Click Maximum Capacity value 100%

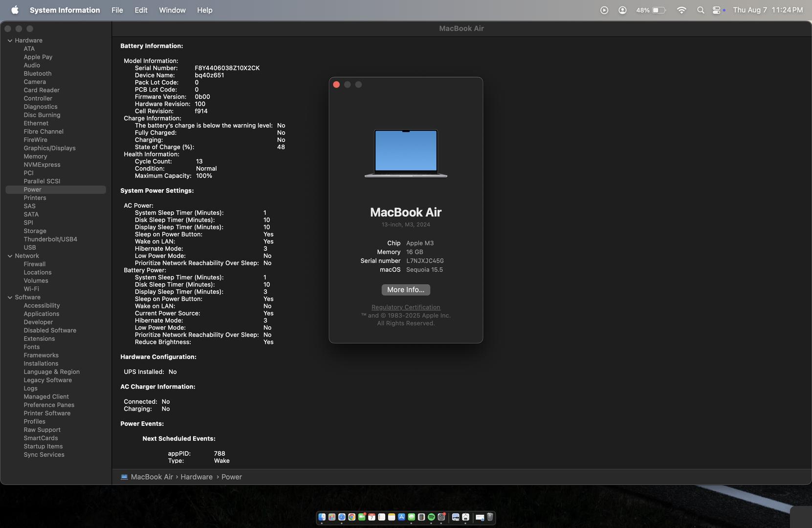(x=204, y=176)
